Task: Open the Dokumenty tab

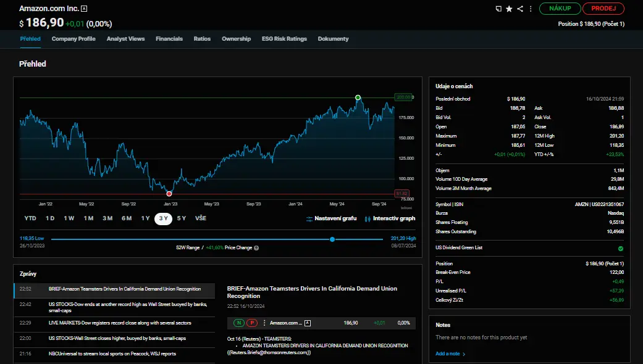Action: pyautogui.click(x=333, y=38)
